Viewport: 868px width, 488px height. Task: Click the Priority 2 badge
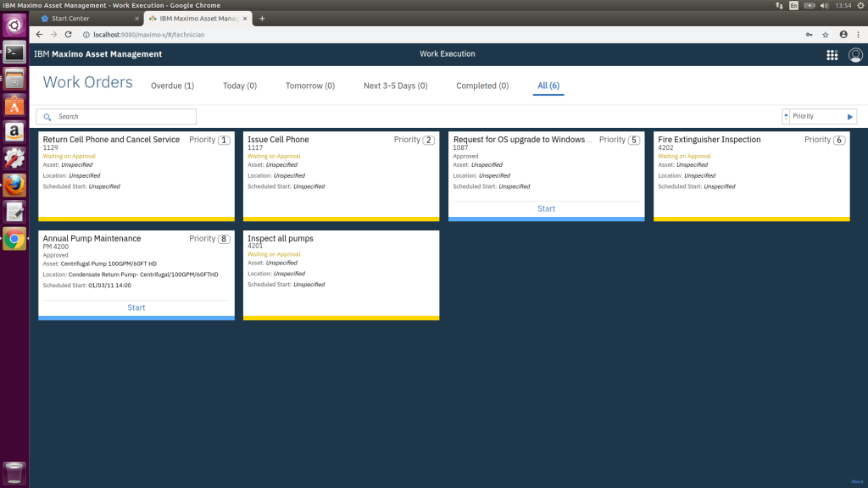[x=428, y=140]
